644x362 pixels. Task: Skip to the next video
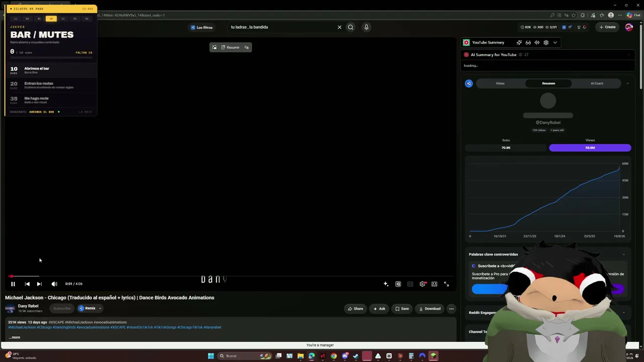click(39, 284)
